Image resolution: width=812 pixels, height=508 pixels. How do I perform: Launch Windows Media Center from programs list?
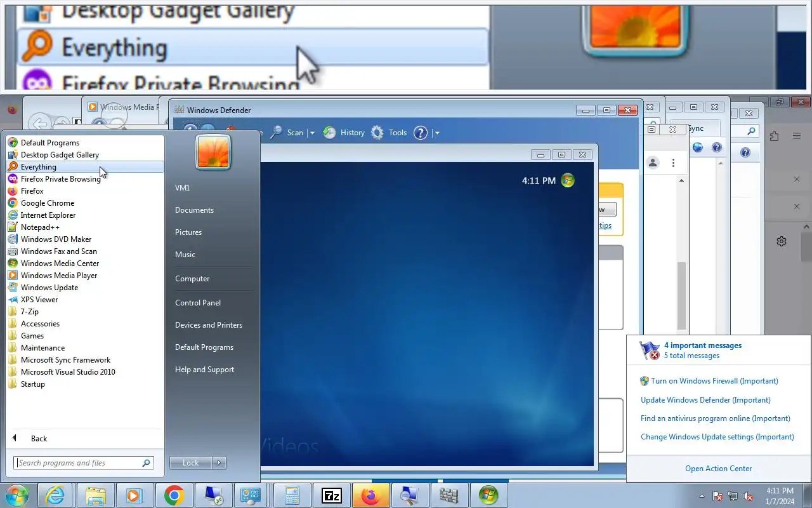pyautogui.click(x=85, y=264)
